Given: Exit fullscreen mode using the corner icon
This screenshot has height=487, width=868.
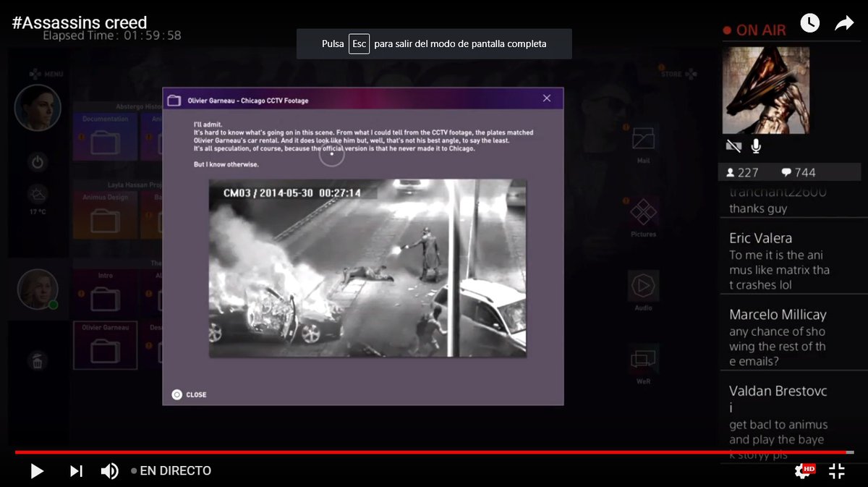Looking at the screenshot, I should [x=837, y=471].
